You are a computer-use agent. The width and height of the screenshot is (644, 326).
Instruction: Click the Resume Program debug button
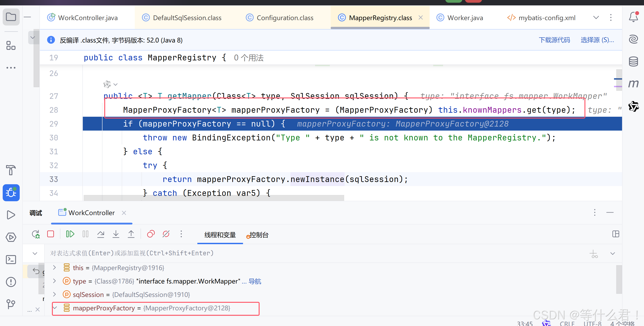70,234
